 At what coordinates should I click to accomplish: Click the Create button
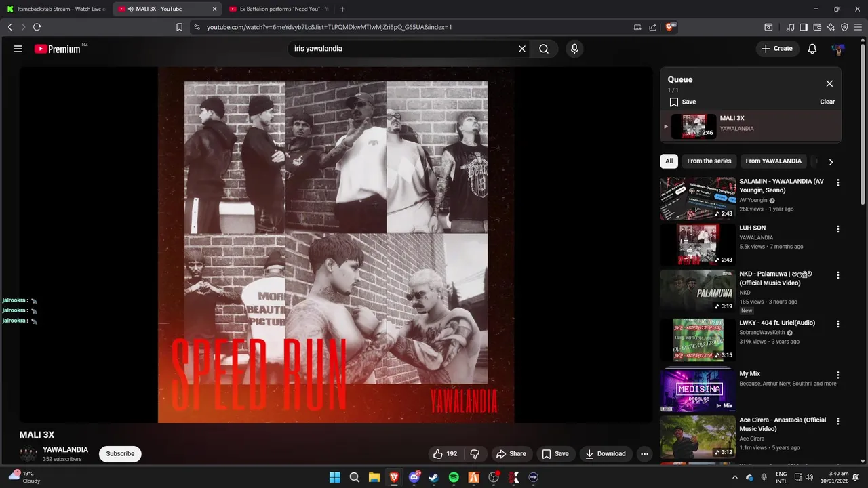click(x=776, y=49)
